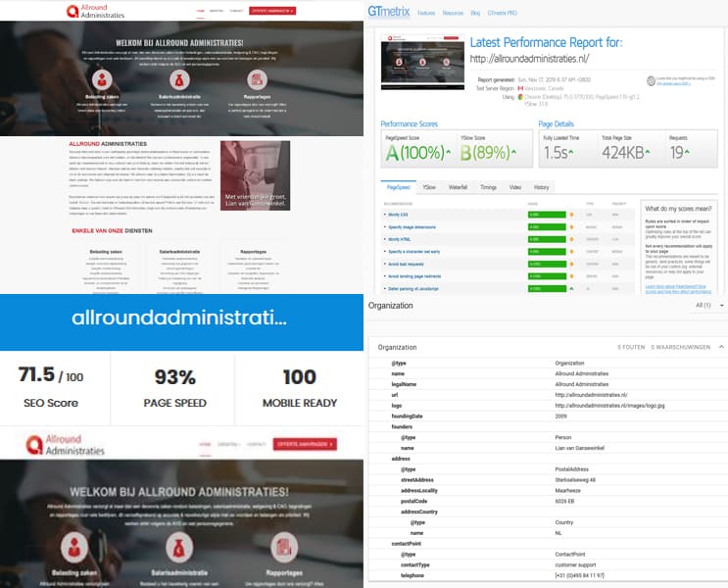The height and width of the screenshot is (588, 728).
Task: Click the large Rapportages icon in bottom hero
Action: click(284, 546)
